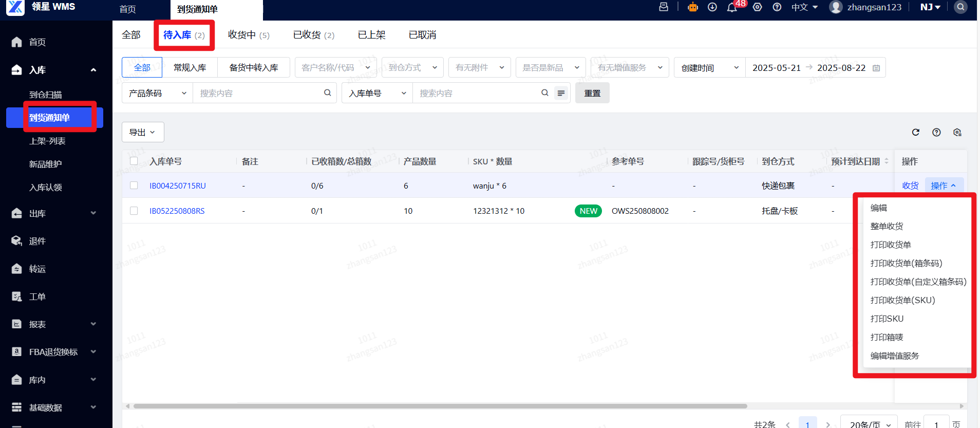The width and height of the screenshot is (980, 428).
Task: Click the horizontal table scrollbar
Action: pos(440,406)
